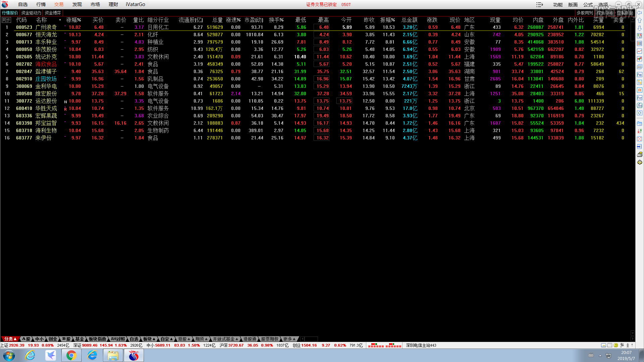This screenshot has width=644, height=362.
Task: Expand the 分类▲ category tab
Action: pyautogui.click(x=10, y=339)
